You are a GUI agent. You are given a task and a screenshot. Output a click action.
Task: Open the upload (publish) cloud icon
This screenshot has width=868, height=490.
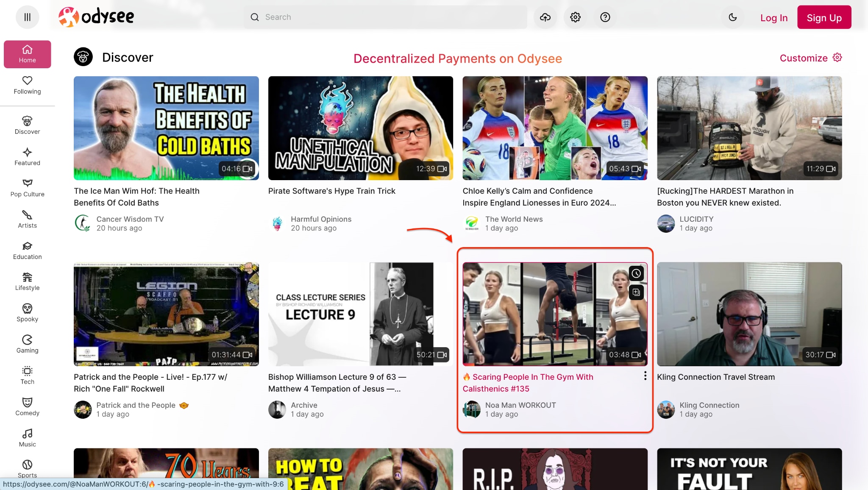click(x=545, y=17)
